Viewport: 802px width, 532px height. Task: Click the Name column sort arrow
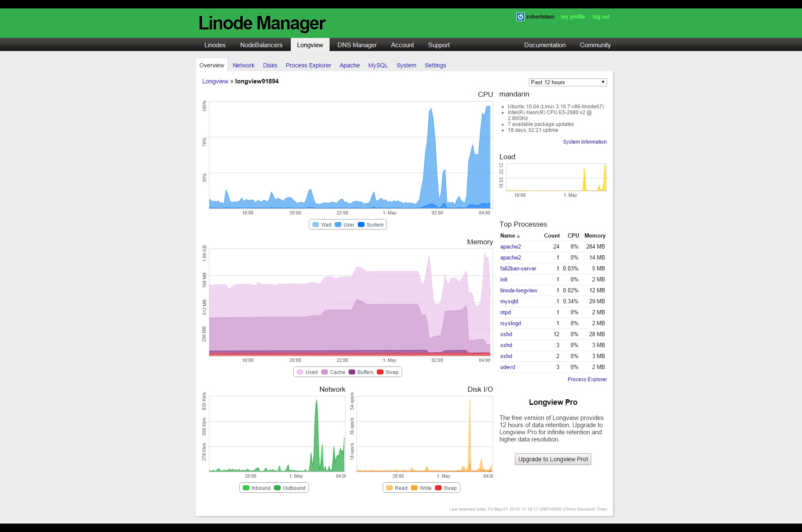pos(518,236)
